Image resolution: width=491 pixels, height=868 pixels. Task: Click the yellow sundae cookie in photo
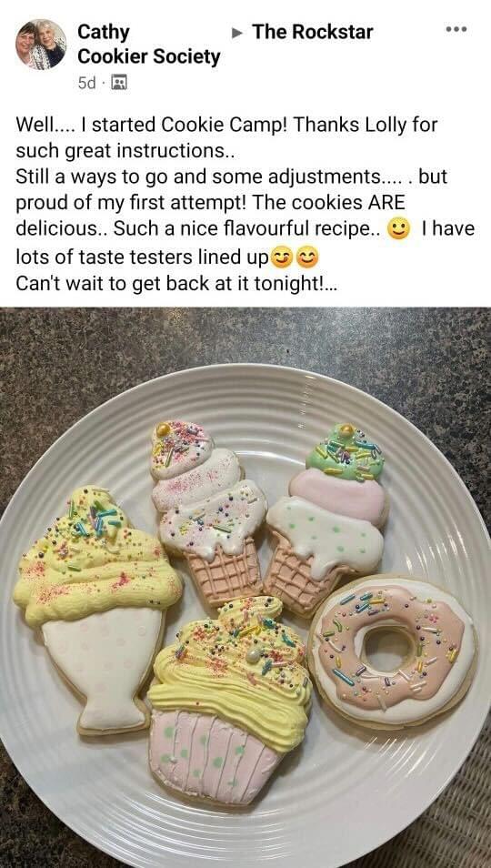coord(96,609)
